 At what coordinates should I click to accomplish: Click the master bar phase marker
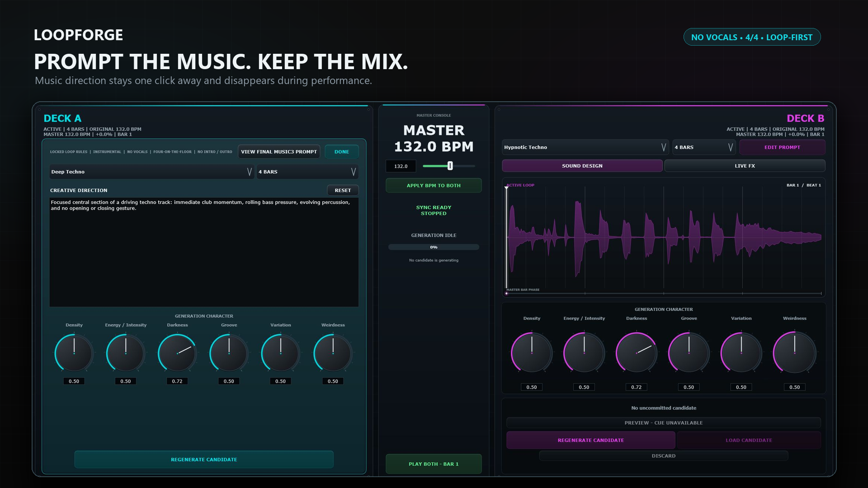click(x=506, y=293)
